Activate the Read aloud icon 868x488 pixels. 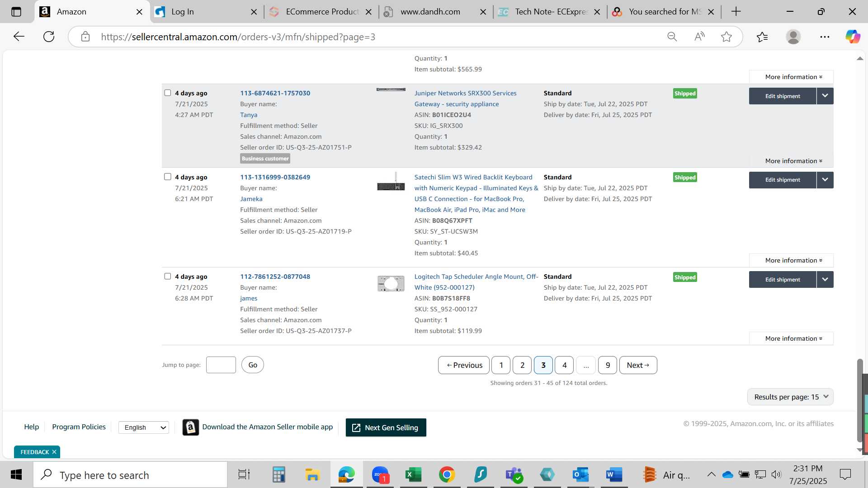tap(699, 37)
